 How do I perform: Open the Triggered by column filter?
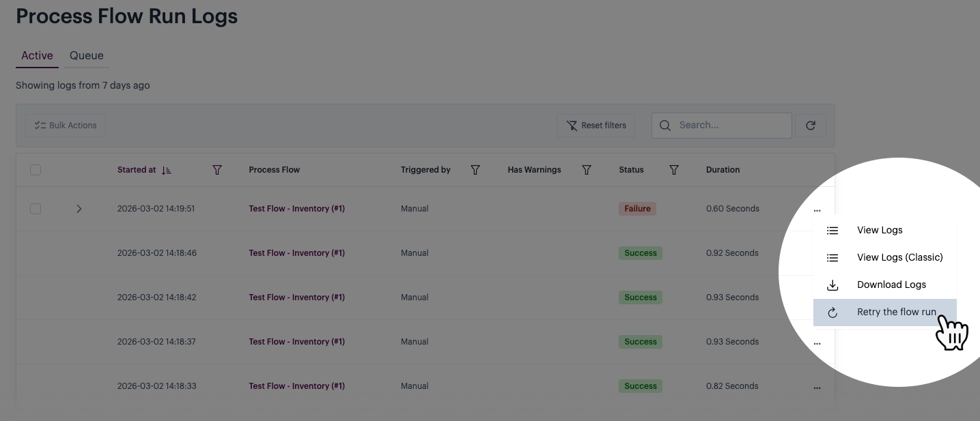475,170
